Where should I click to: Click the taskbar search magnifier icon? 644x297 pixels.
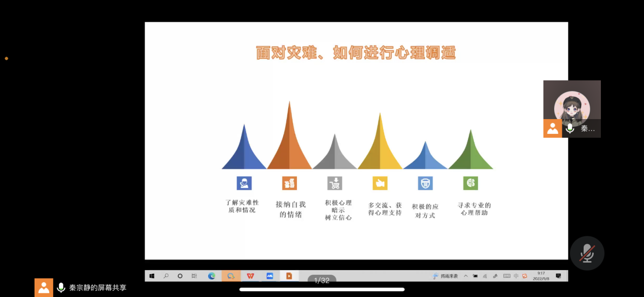coord(166,276)
